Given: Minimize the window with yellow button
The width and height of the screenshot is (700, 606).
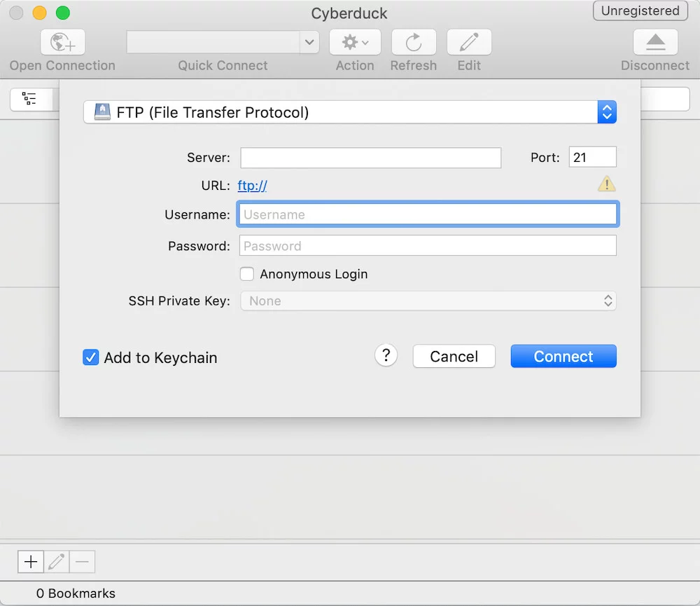Looking at the screenshot, I should [x=40, y=13].
